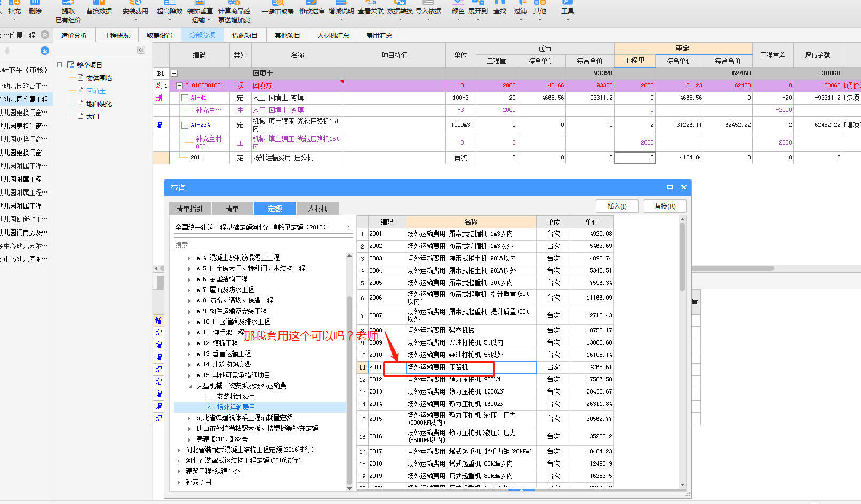
Task: Click the 删除 toolbar button
Action: pos(35,7)
